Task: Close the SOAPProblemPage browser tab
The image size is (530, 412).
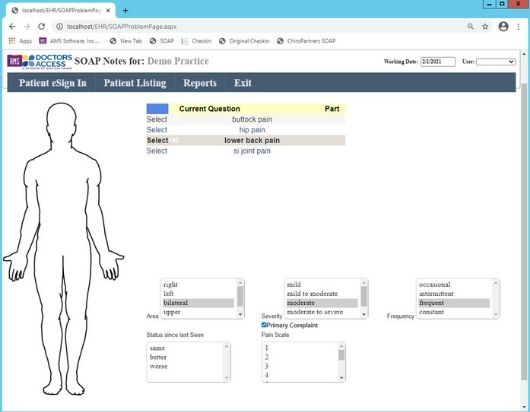Action: coord(108,10)
